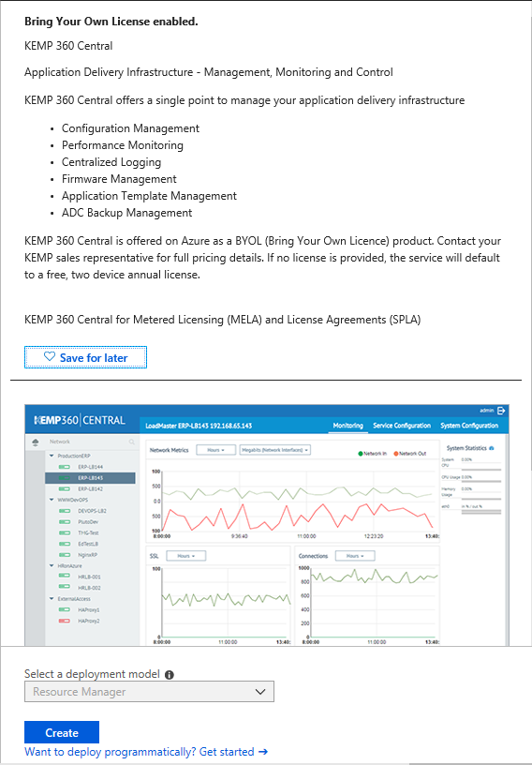Select HRLB-002 in the preview tree
Viewport: 532px width, 765px height.
89,588
